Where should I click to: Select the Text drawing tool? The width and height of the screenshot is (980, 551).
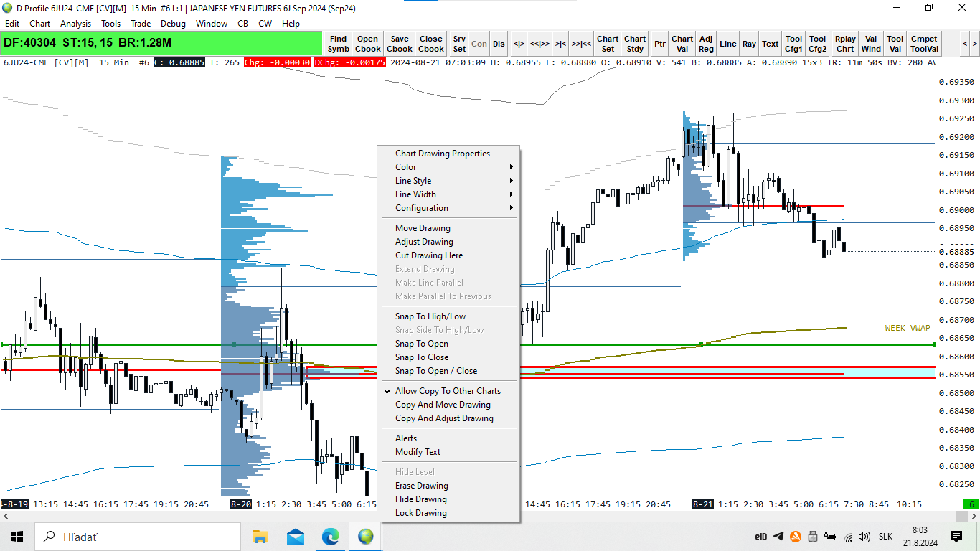[x=771, y=44]
